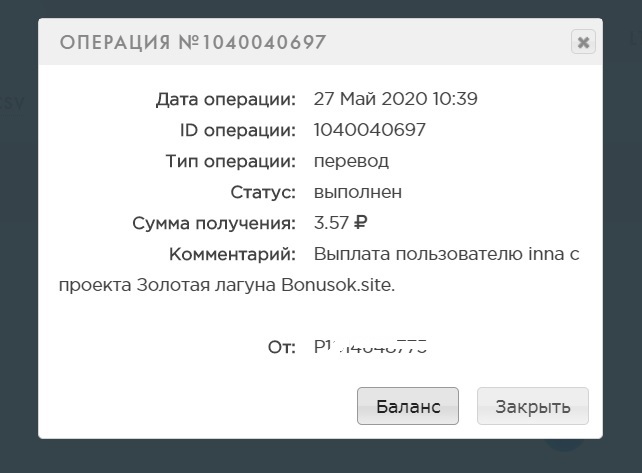Close the operation dialog with the X icon

583,42
